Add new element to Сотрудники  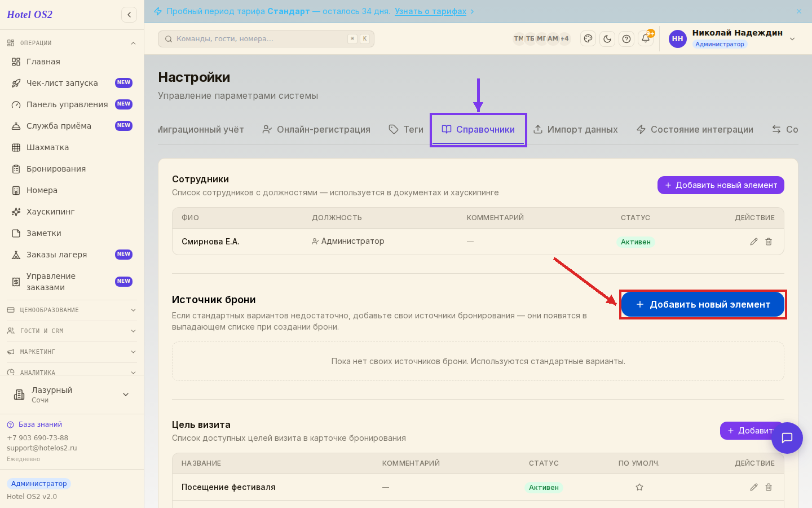[721, 185]
